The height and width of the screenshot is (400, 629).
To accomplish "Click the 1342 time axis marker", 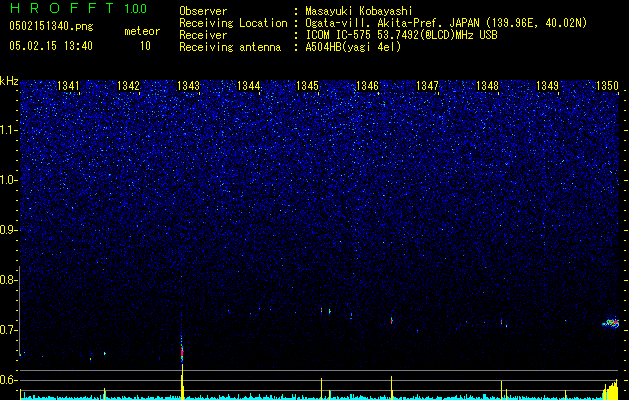I will [128, 86].
